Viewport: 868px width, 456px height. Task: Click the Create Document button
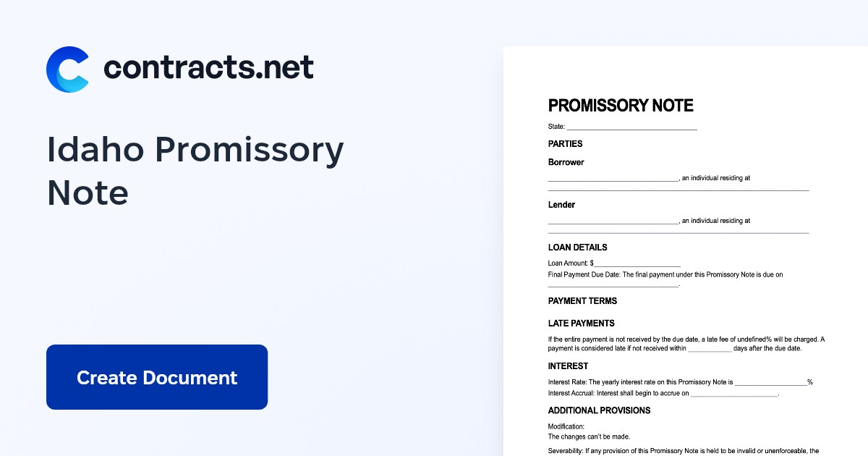(x=157, y=377)
